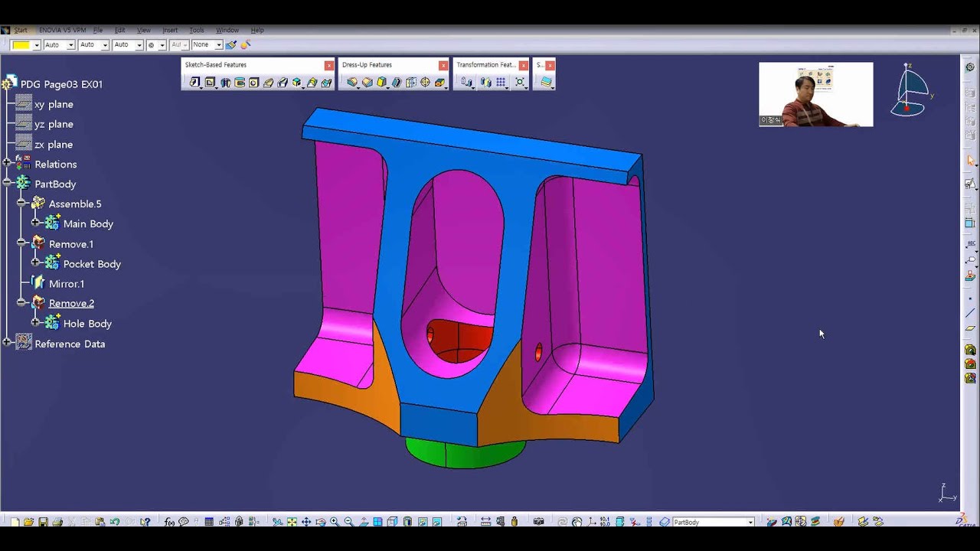This screenshot has height=551, width=980.
Task: Select the Hole tool
Action: pyautogui.click(x=253, y=83)
